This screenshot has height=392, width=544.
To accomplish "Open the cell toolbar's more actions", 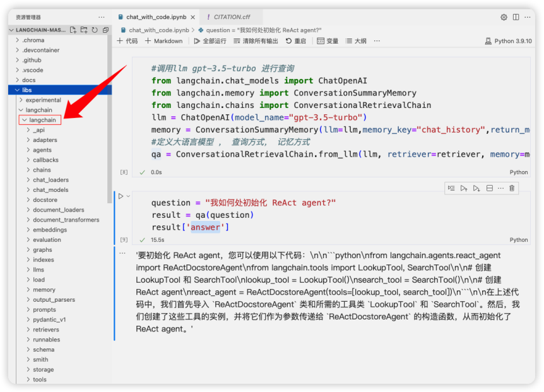I will [500, 188].
